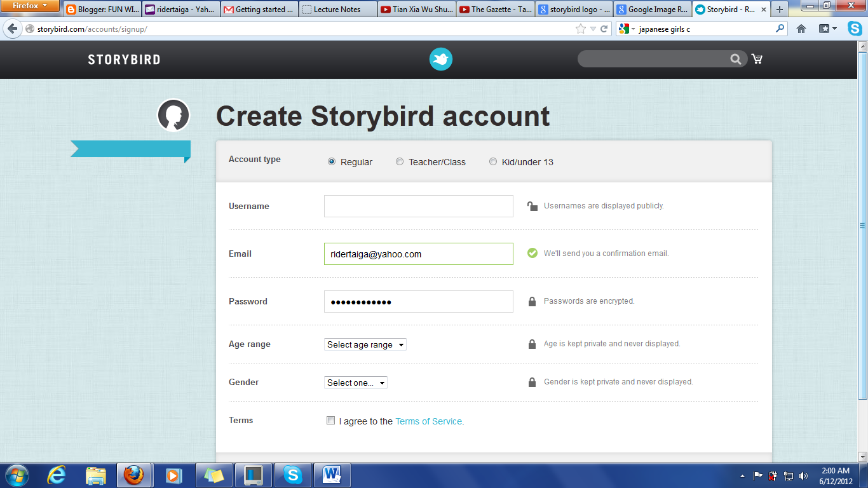Switch to the Google Image R... tab
The width and height of the screenshot is (868, 488).
tap(653, 10)
